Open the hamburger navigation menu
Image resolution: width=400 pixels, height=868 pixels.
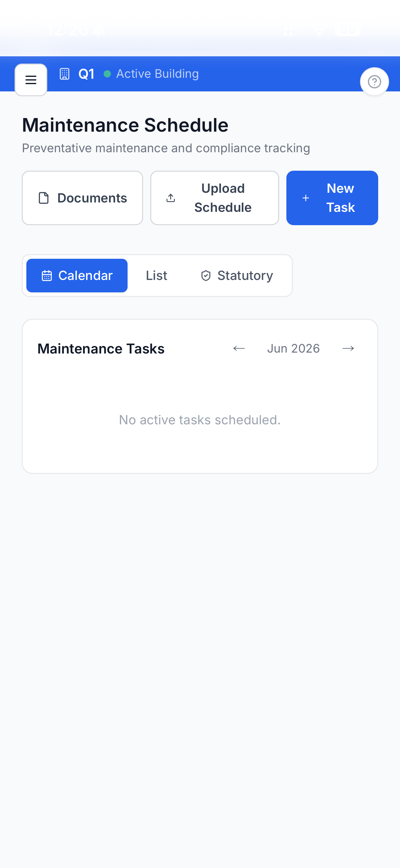tap(31, 80)
